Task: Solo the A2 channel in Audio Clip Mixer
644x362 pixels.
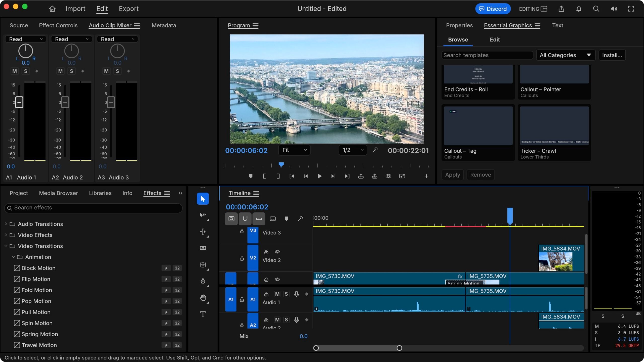Action: click(71, 71)
